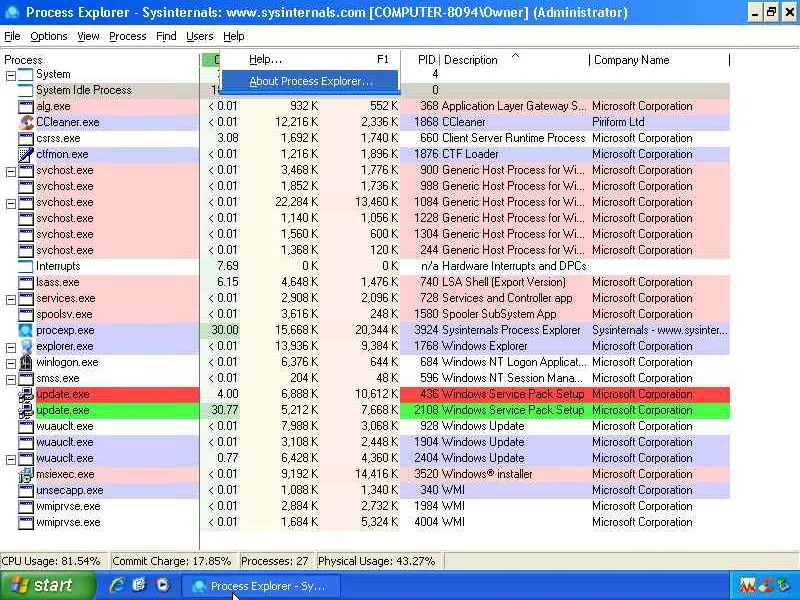Click the CPU graph tray icon
The width and height of the screenshot is (800, 600).
click(x=747, y=585)
